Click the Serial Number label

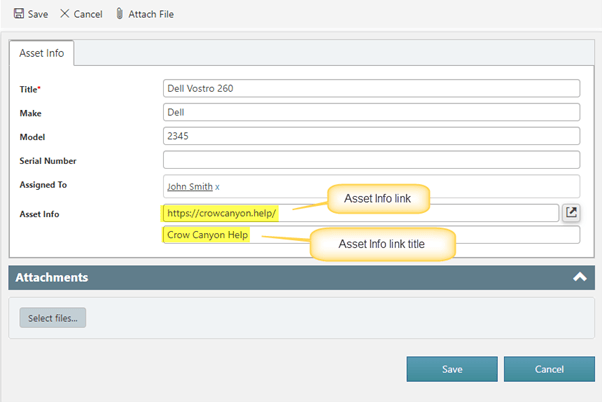tap(48, 161)
